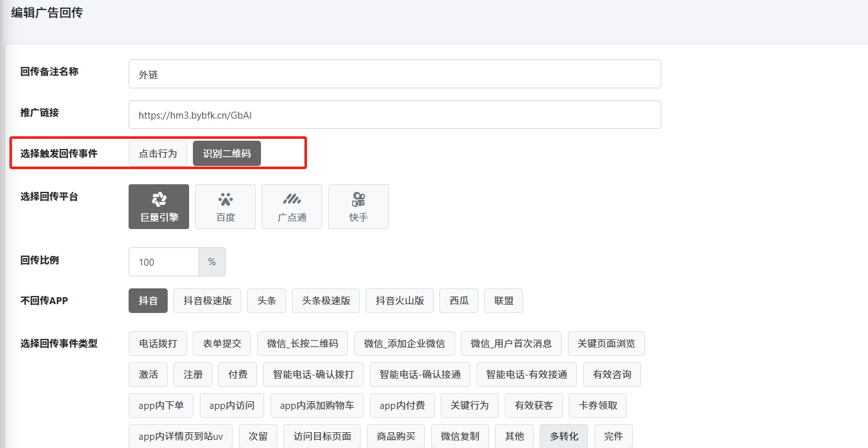
Task: Select 西瓜 in the app list
Action: point(459,300)
